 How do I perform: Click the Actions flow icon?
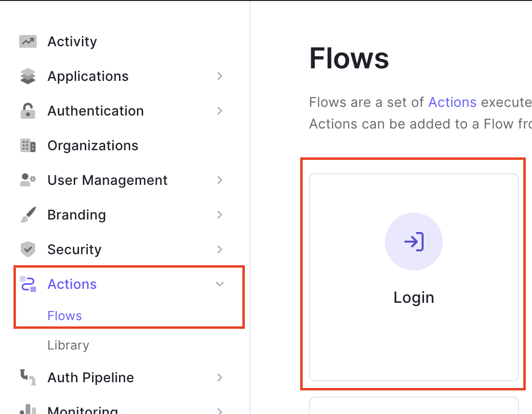click(27, 284)
